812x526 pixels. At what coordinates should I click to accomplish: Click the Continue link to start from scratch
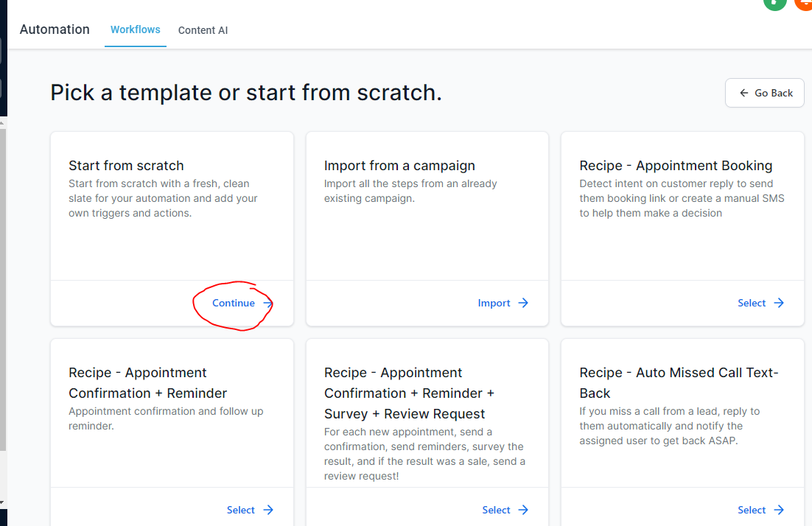click(234, 303)
